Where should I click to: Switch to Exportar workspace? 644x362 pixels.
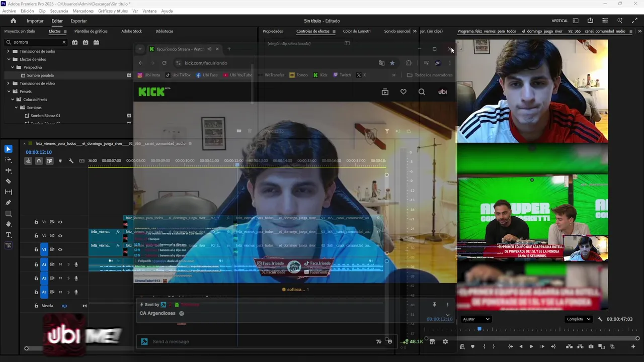[78, 21]
